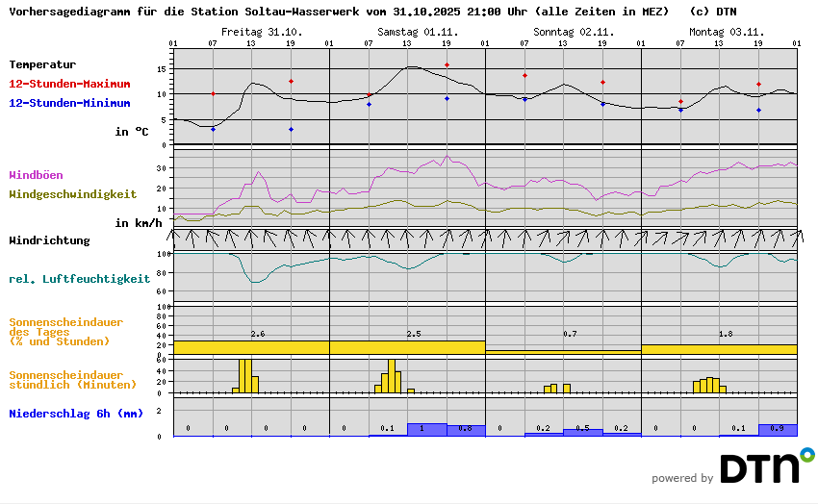818x504 pixels.
Task: Click the "powered by" text
Action: click(x=682, y=478)
